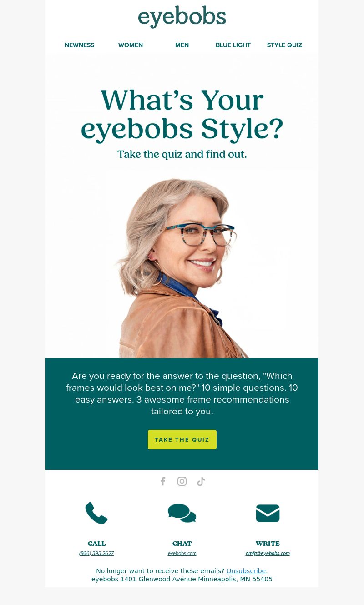Open the NEWNESS menu item

click(x=80, y=45)
